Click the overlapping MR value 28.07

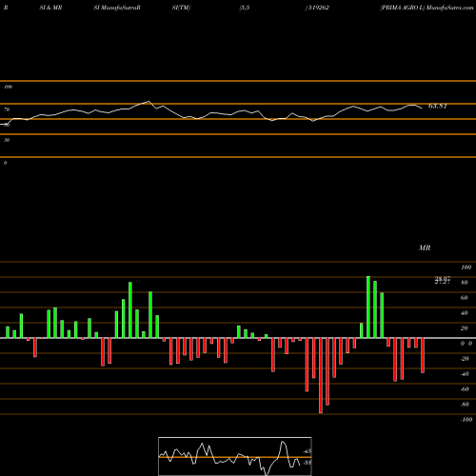pyautogui.click(x=443, y=279)
